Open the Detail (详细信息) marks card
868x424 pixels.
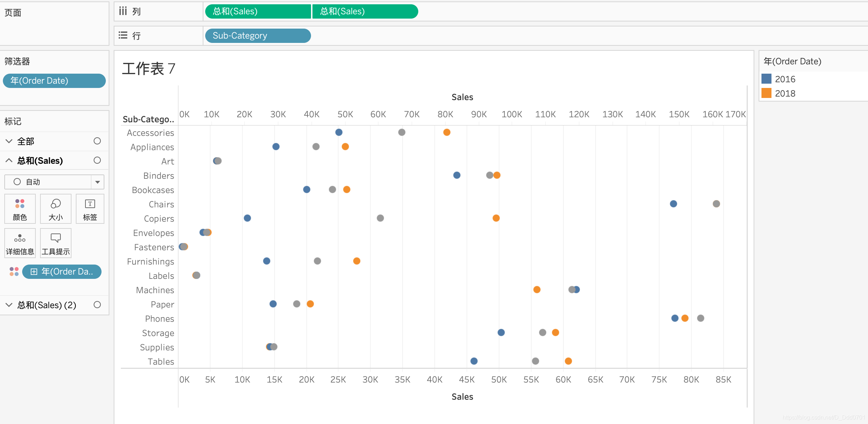(20, 243)
